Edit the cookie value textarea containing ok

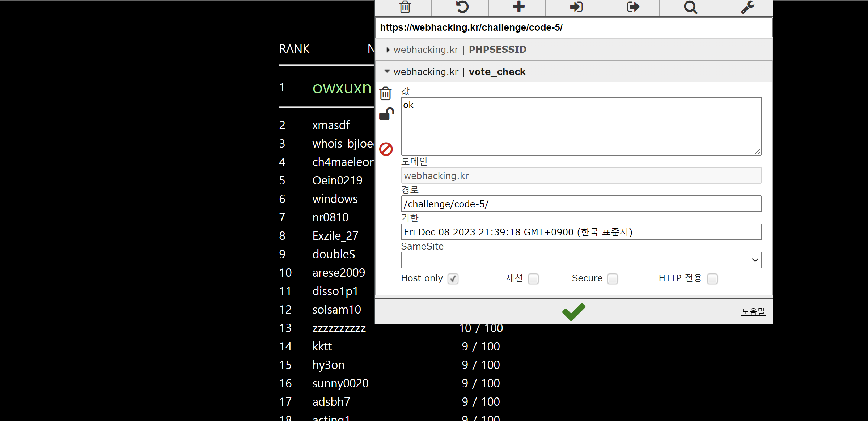(x=580, y=126)
